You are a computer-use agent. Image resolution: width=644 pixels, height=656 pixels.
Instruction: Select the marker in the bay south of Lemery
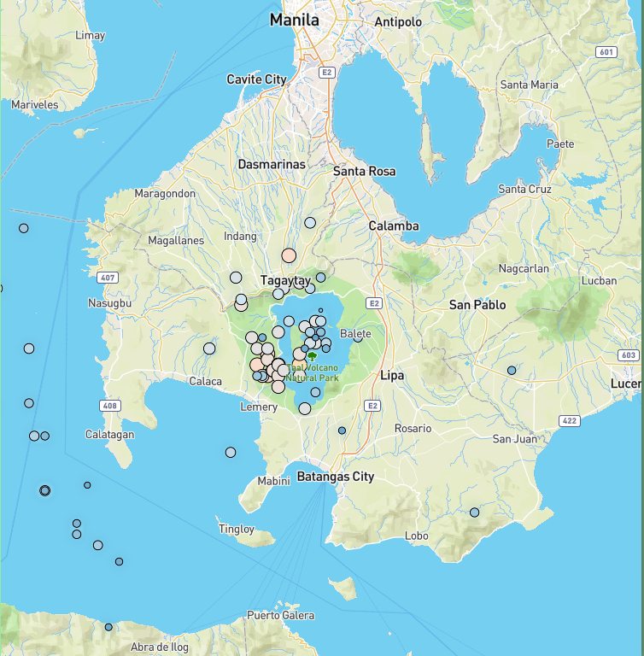(x=231, y=452)
